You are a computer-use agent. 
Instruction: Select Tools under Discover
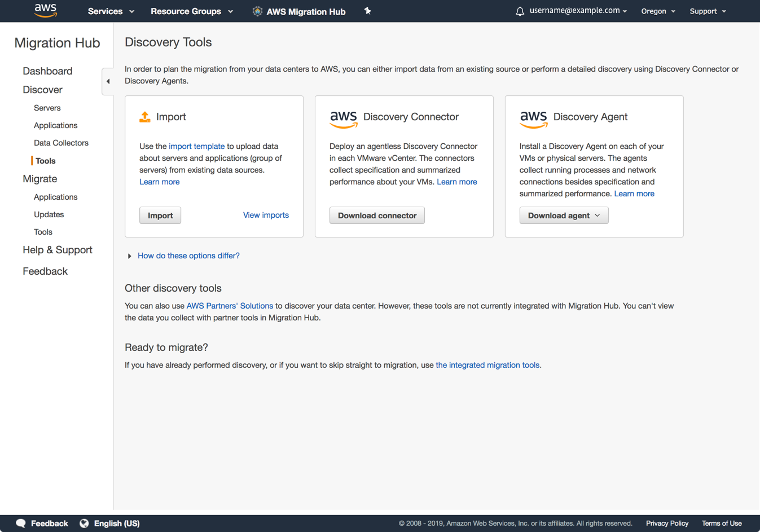coord(45,161)
